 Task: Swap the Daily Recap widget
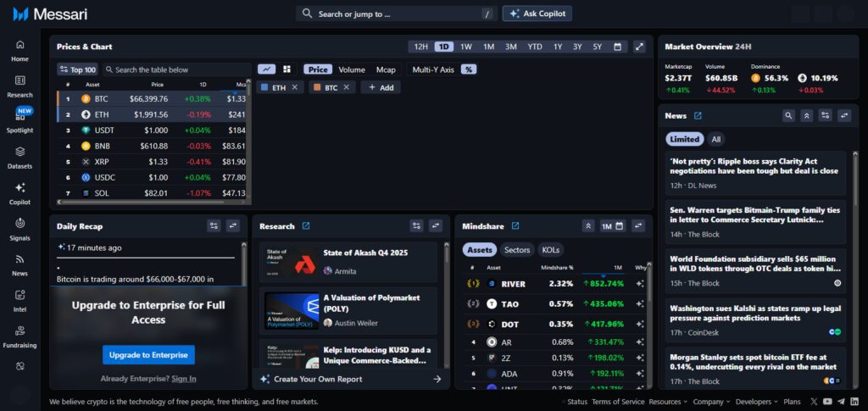tap(233, 225)
